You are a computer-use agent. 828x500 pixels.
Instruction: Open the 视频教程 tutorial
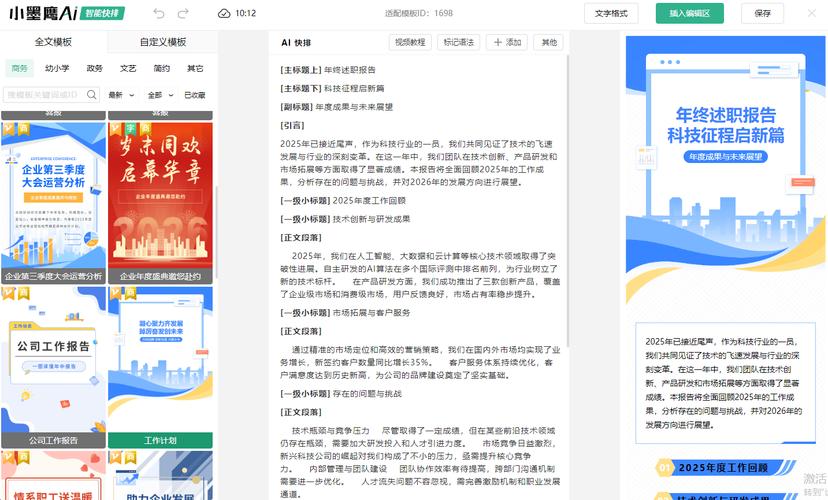[x=410, y=42]
